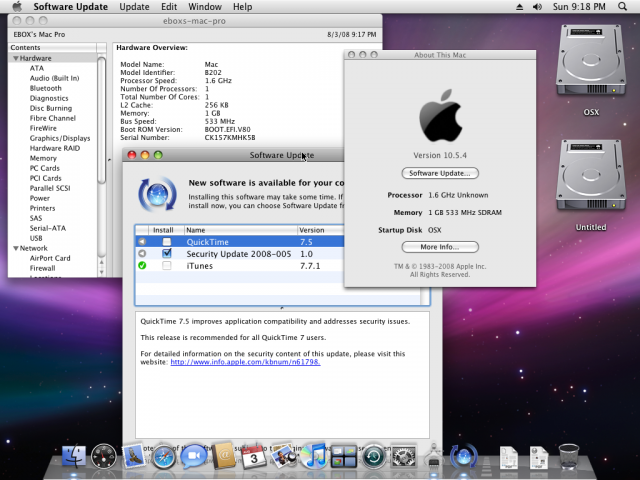Launch iPhoto from the Dock
640x480 pixels.
pyautogui.click(x=284, y=456)
